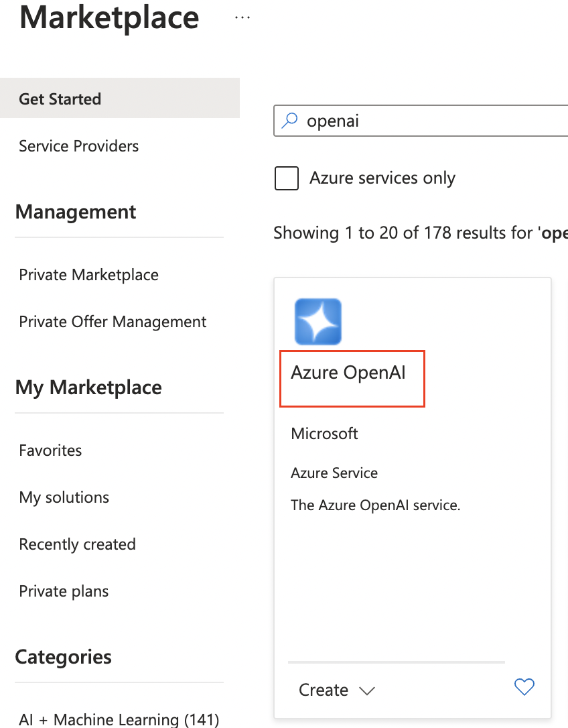This screenshot has width=568, height=728.
Task: Open My solutions
Action: point(64,497)
